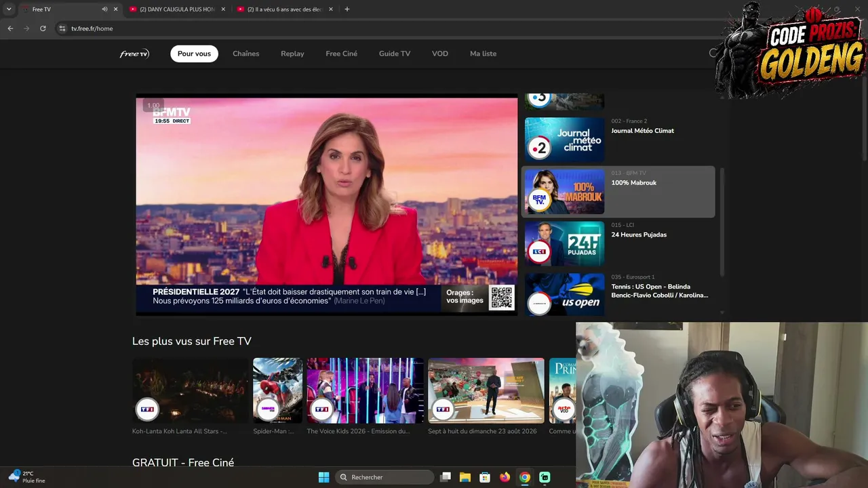Click the '24 Heures Pujadas' title

tap(639, 235)
